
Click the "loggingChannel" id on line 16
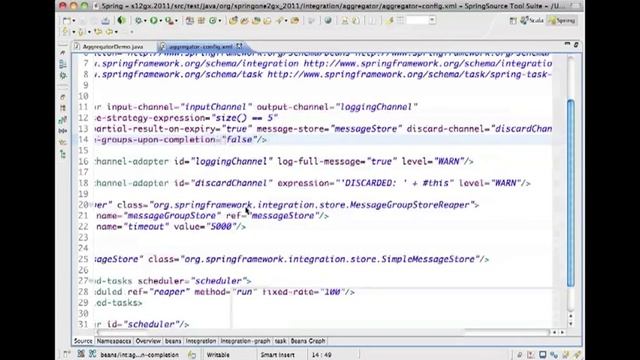coord(231,162)
